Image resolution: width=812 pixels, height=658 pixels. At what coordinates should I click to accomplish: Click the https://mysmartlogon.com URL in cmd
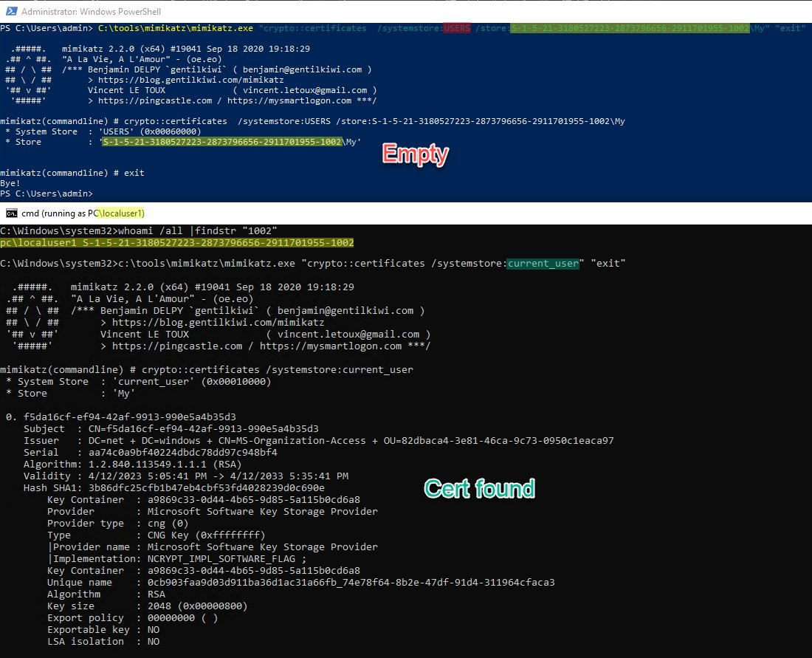pos(331,346)
